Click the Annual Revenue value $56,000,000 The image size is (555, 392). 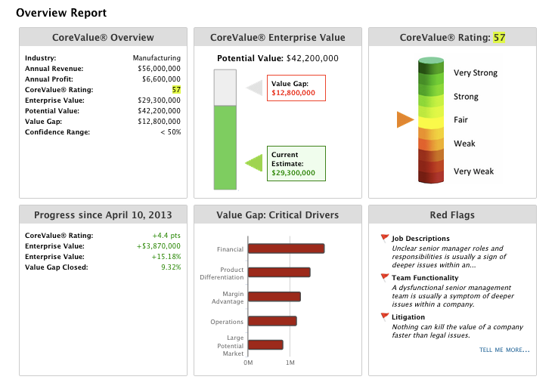159,68
